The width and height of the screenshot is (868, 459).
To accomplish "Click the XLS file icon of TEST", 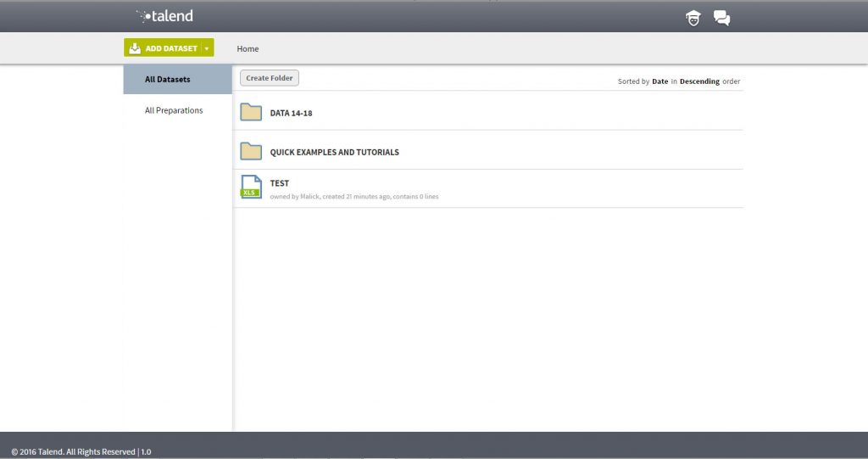I will tap(251, 187).
